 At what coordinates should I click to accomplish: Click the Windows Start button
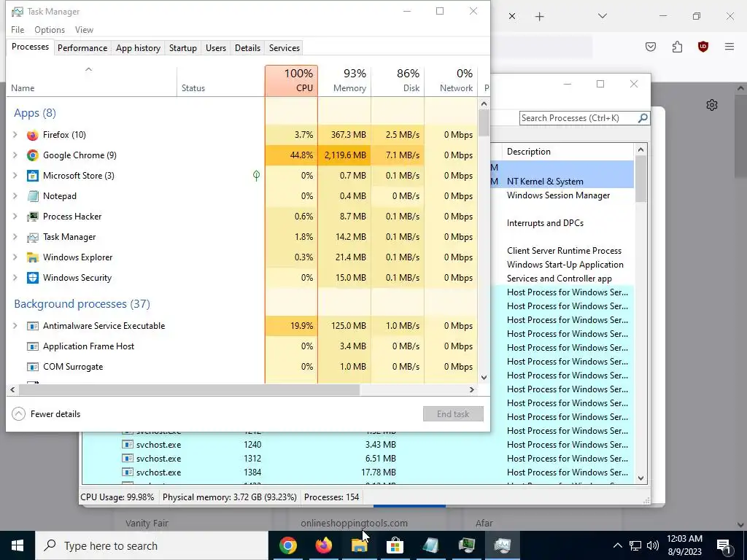[18, 545]
